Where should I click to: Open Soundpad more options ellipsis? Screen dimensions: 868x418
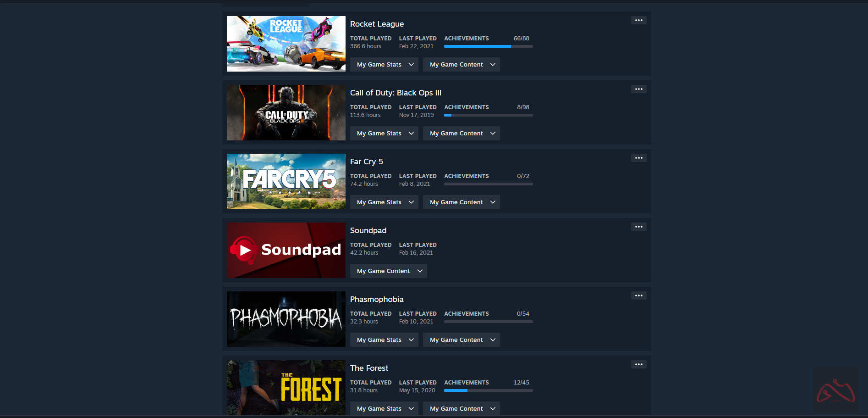point(638,227)
